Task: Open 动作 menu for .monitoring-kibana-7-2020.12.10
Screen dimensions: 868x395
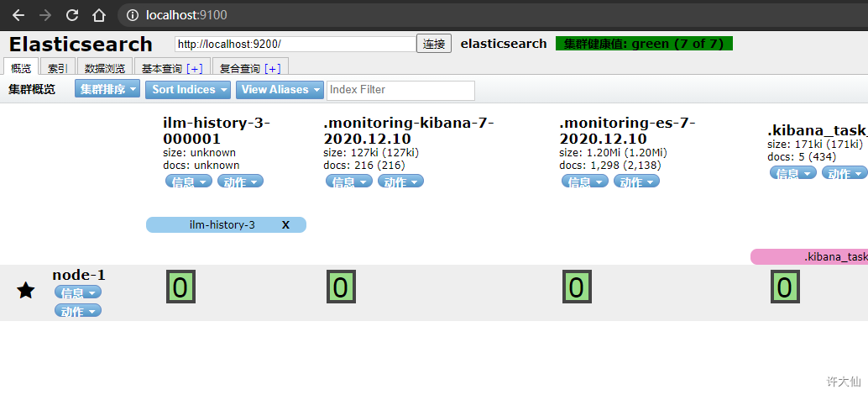Action: (400, 182)
